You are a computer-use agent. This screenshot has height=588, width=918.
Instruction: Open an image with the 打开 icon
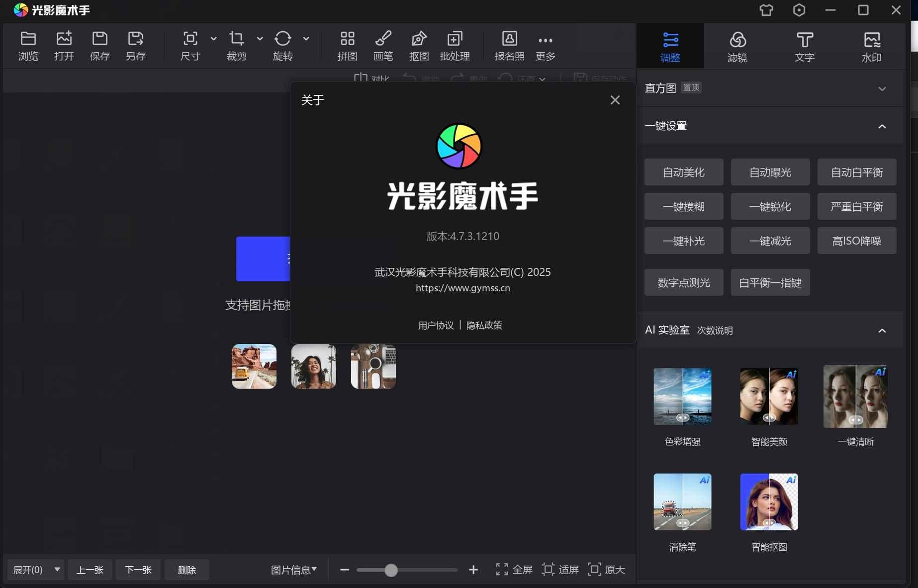(x=64, y=46)
